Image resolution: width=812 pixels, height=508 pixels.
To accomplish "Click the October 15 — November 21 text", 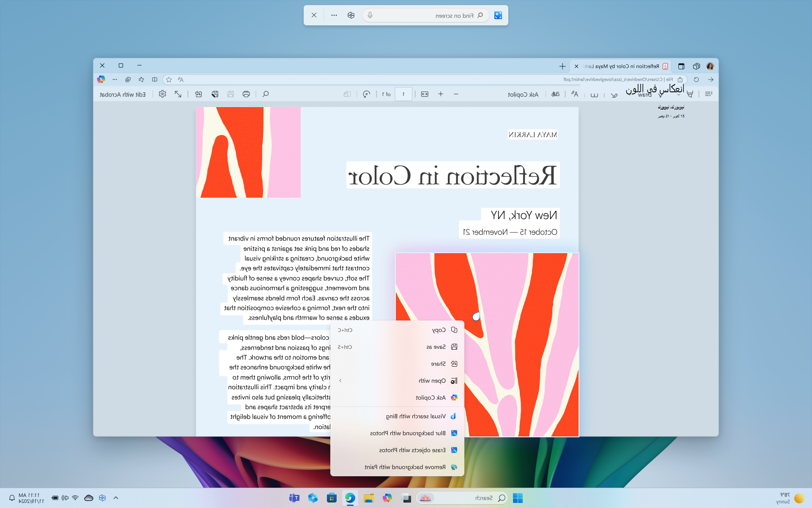I will pyautogui.click(x=510, y=232).
